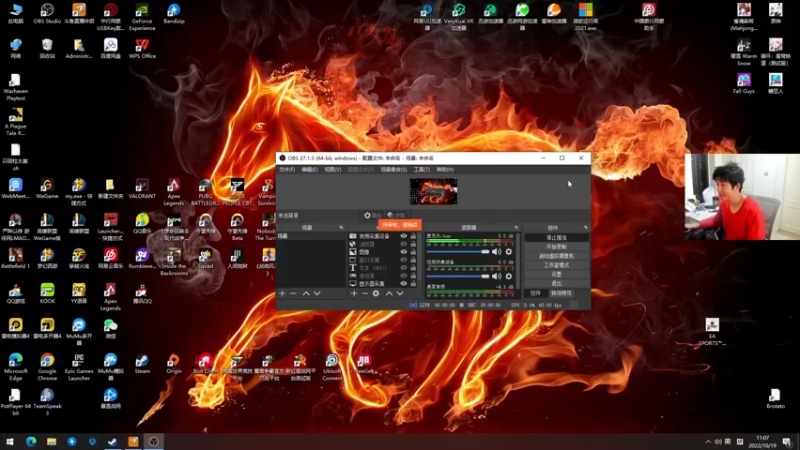800x450 pixels.
Task: Toggle visibility of the 文本 (GDI+) source
Action: click(404, 268)
